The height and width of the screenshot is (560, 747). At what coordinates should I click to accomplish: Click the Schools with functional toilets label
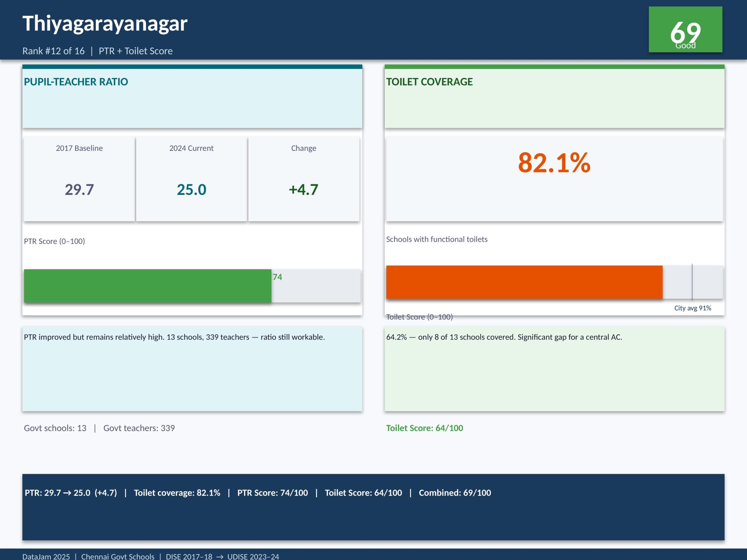point(437,239)
